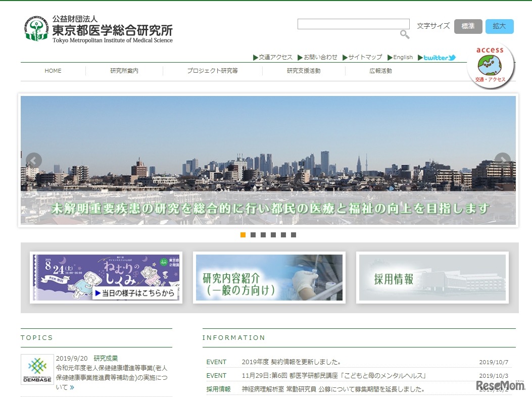Screen dimensions: 532x397
Task: Click the 標準 text size button
Action: click(468, 26)
